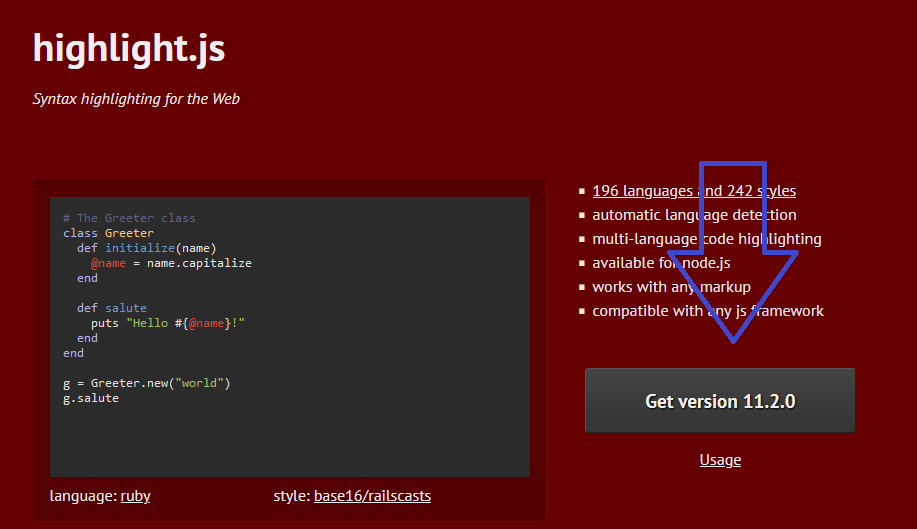The width and height of the screenshot is (917, 529).
Task: Click the 'language:' label
Action: 84,496
